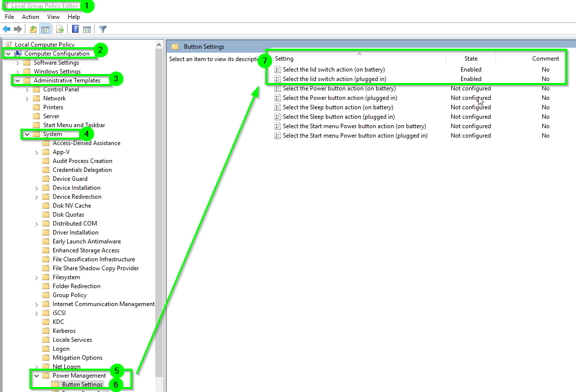Image resolution: width=576 pixels, height=392 pixels.
Task: Go up one level with the folder icon
Action: pos(32,28)
